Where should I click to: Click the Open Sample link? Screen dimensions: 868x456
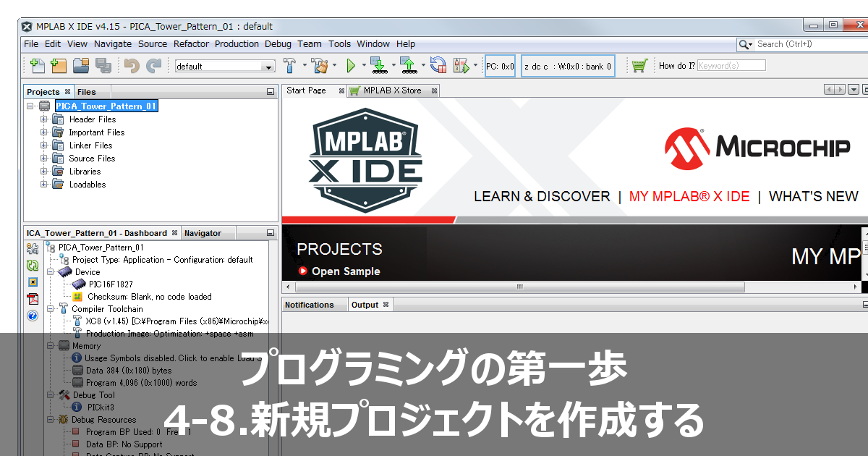click(346, 271)
